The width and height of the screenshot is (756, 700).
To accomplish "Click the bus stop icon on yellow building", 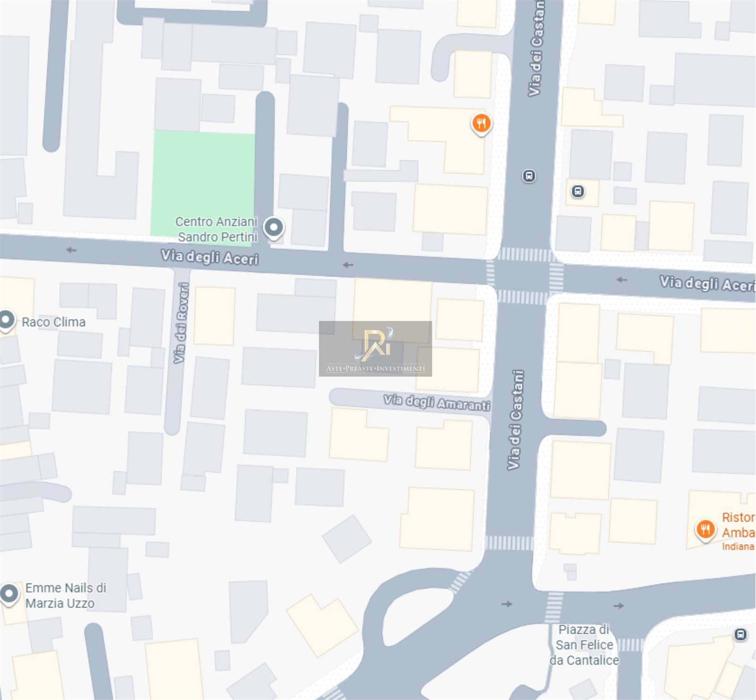I will click(x=577, y=191).
